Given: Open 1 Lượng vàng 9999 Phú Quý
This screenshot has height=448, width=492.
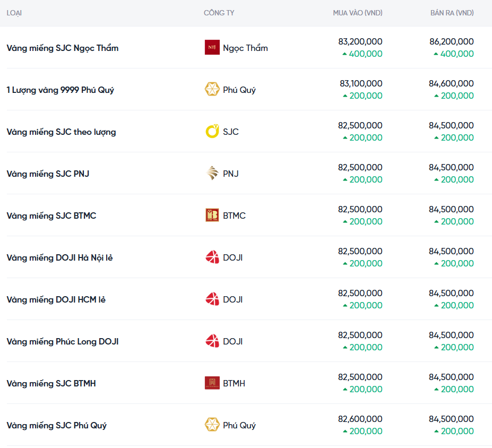Looking at the screenshot, I should pyautogui.click(x=60, y=90).
